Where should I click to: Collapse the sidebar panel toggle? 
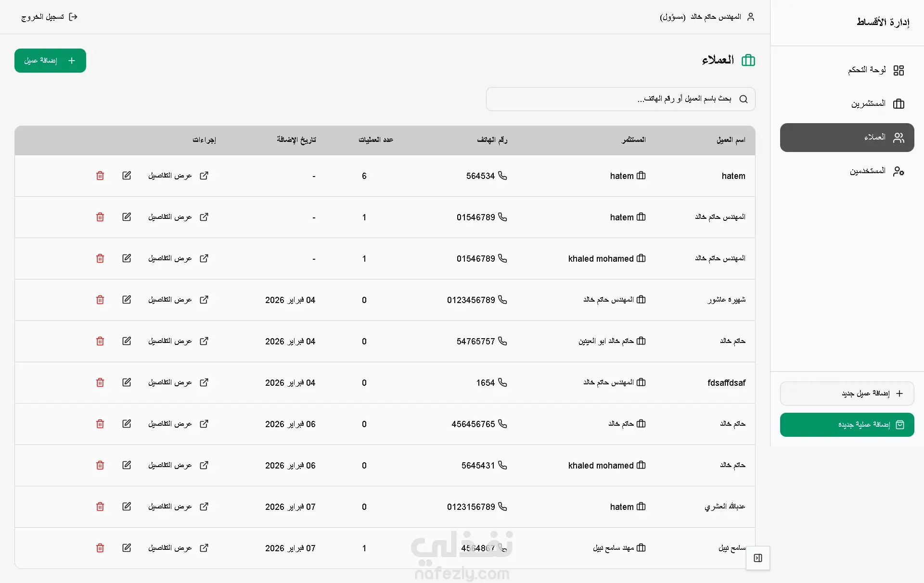coord(758,558)
